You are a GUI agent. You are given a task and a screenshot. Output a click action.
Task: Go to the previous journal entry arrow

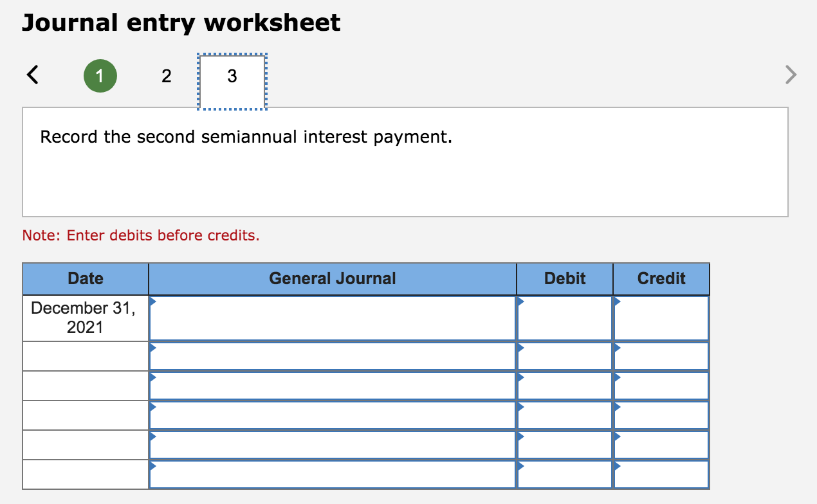32,76
